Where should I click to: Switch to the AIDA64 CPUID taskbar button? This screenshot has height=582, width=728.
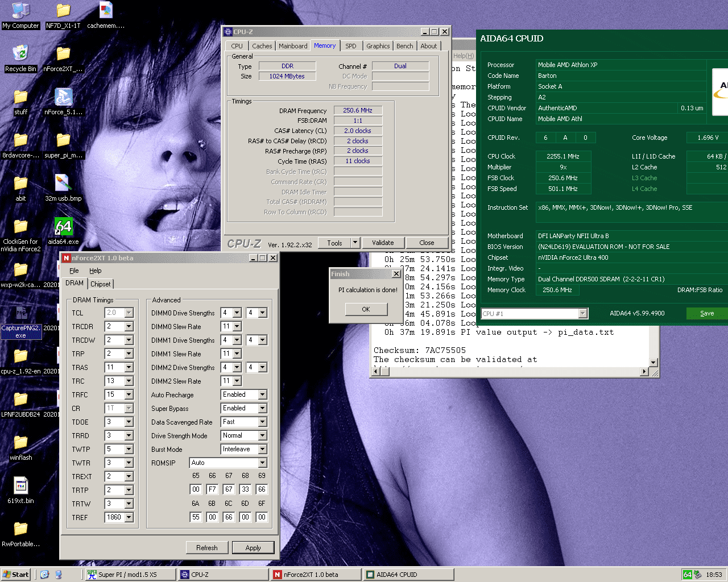(409, 575)
